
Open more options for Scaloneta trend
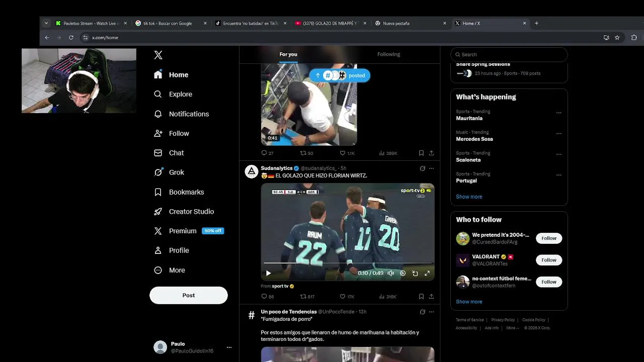(558, 154)
